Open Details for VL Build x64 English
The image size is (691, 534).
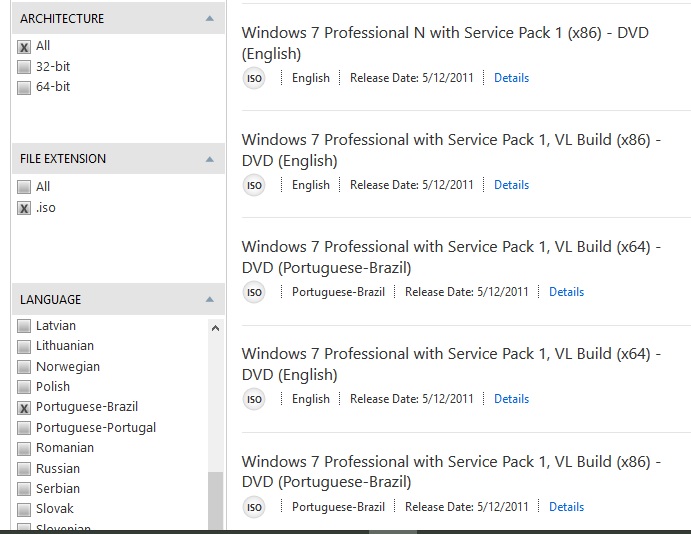click(511, 399)
